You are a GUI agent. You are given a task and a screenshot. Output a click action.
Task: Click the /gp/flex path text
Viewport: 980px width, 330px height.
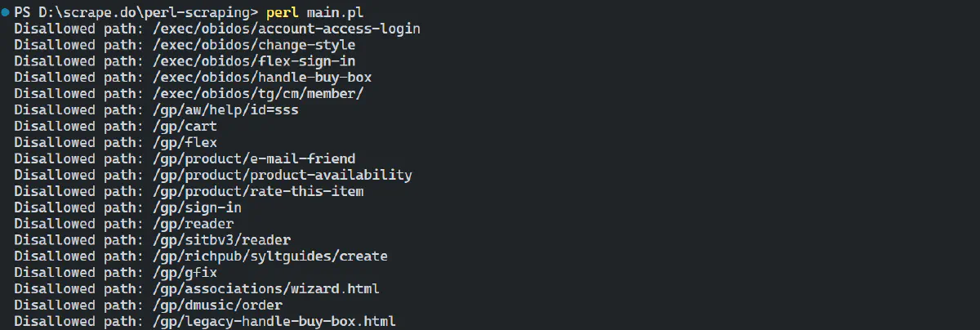tap(185, 142)
